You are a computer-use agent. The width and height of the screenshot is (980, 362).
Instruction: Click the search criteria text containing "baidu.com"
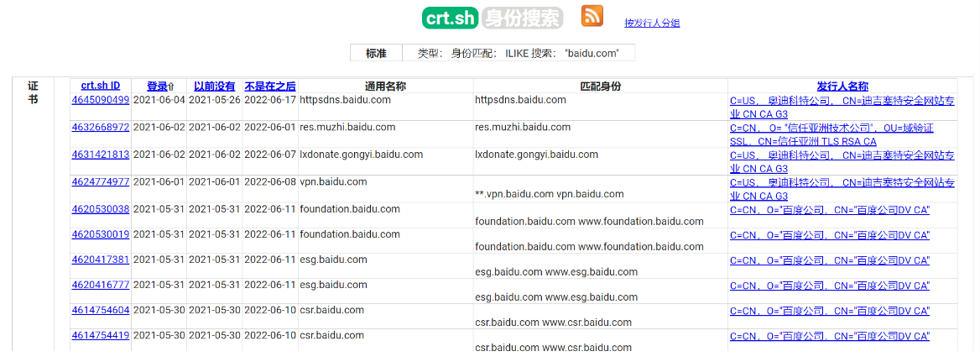tap(519, 53)
